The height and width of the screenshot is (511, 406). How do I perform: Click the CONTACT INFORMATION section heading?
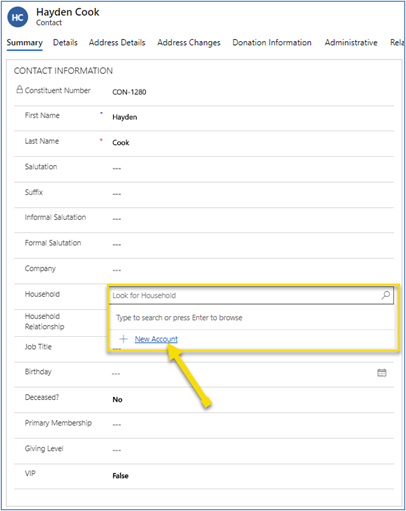tap(63, 71)
